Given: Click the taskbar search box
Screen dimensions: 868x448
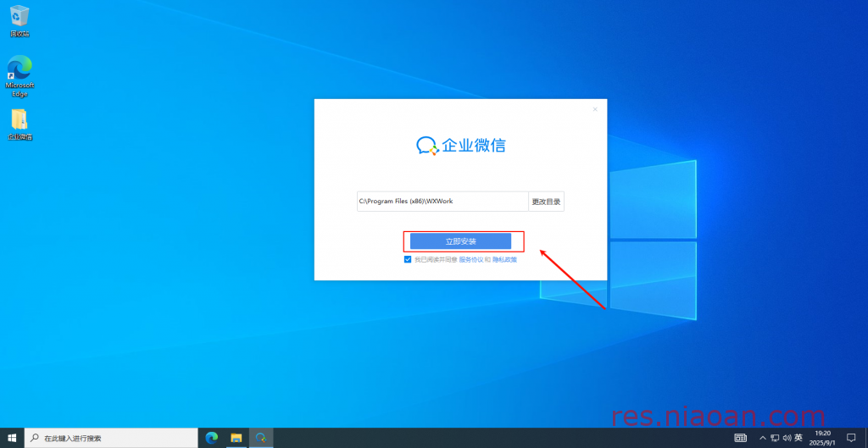Looking at the screenshot, I should [x=111, y=438].
